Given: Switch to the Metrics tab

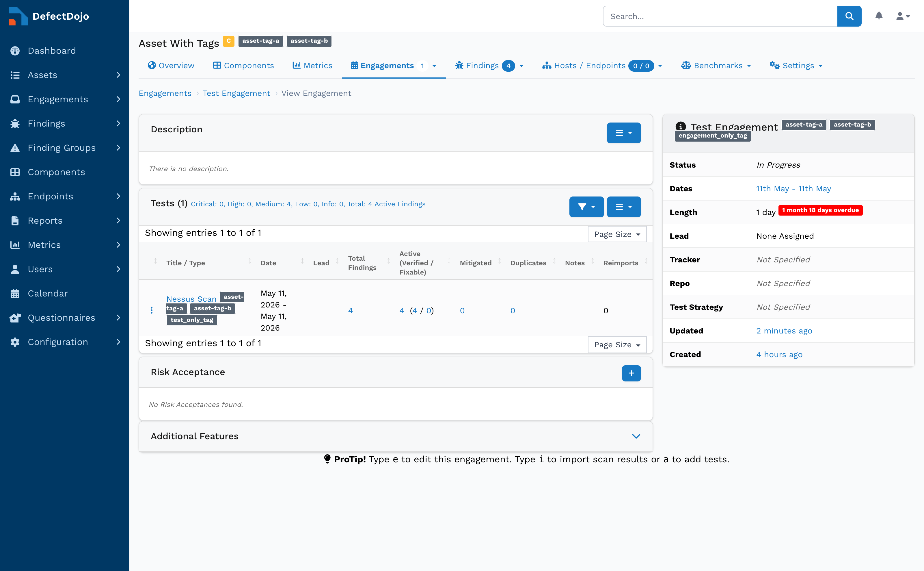Looking at the screenshot, I should point(312,66).
